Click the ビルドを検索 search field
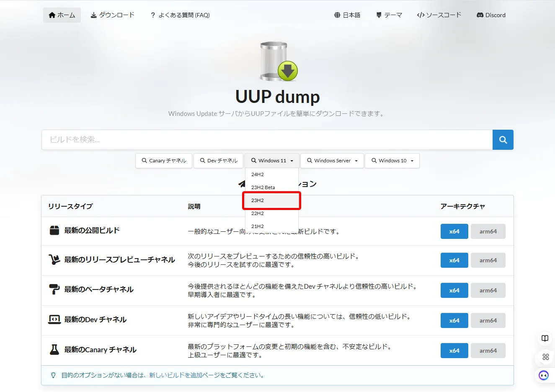 [x=267, y=140]
